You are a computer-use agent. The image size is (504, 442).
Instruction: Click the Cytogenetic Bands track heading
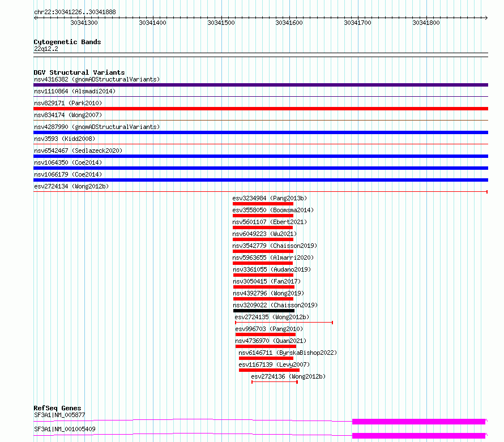(67, 42)
